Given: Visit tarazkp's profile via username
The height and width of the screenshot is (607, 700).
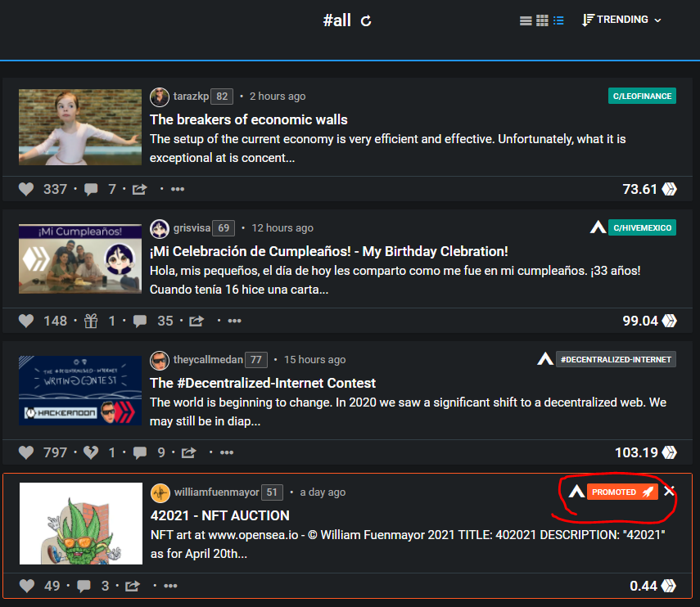Looking at the screenshot, I should point(191,96).
